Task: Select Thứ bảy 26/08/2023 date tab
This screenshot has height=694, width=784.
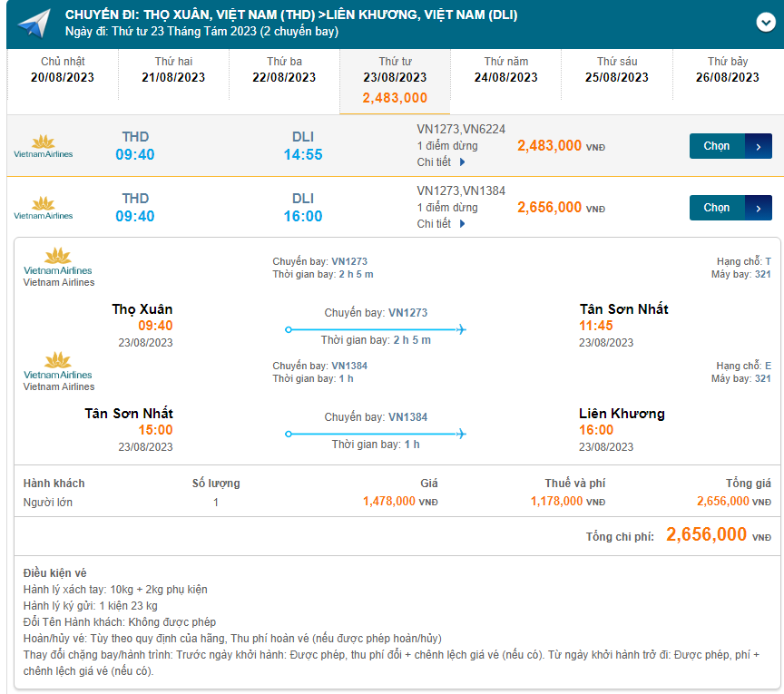Action: click(x=727, y=70)
